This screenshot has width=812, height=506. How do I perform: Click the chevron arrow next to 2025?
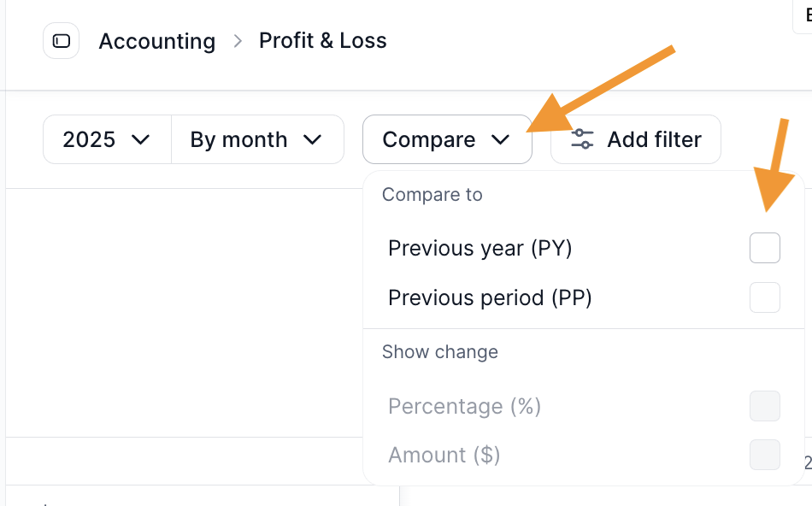[141, 139]
